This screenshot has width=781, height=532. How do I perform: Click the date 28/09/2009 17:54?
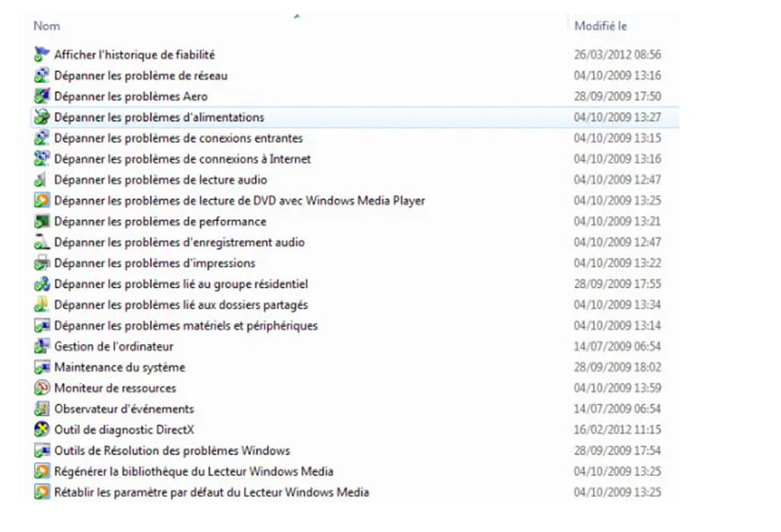tap(617, 451)
